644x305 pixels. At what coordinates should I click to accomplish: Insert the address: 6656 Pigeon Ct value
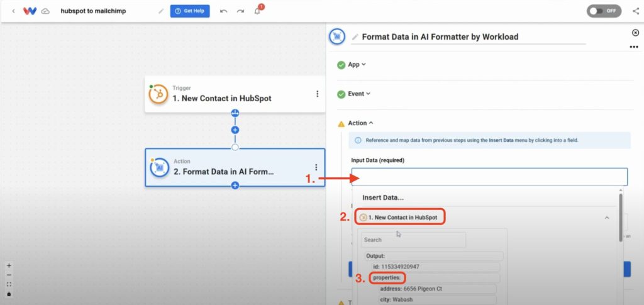(x=438, y=289)
